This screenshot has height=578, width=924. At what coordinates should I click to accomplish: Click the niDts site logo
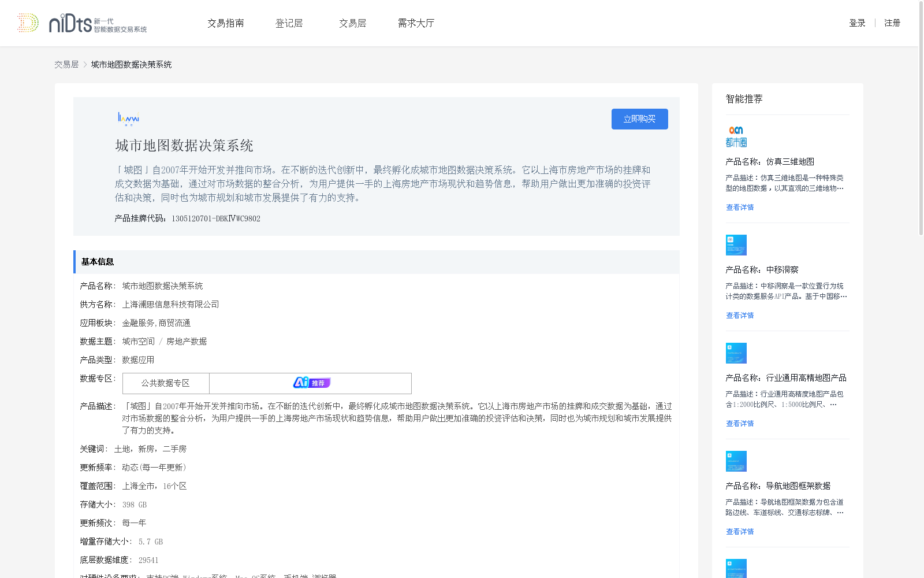(x=82, y=23)
